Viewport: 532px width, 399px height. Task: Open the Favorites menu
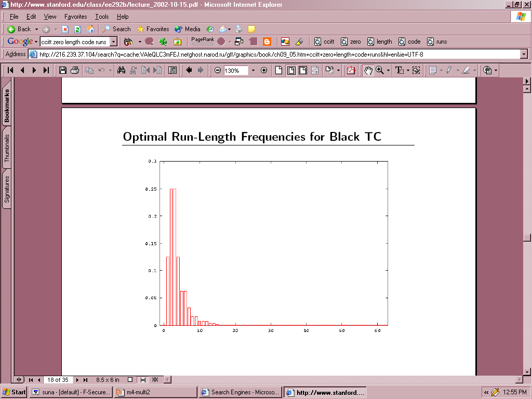[x=75, y=17]
